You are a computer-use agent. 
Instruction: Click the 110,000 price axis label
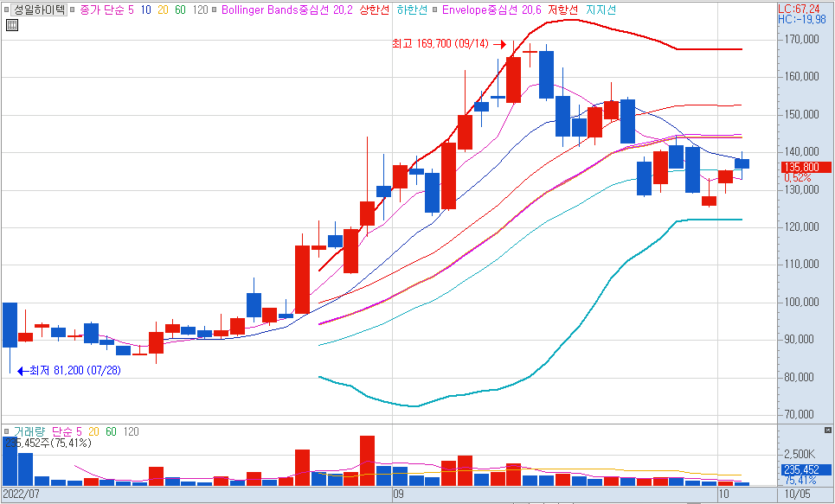801,265
